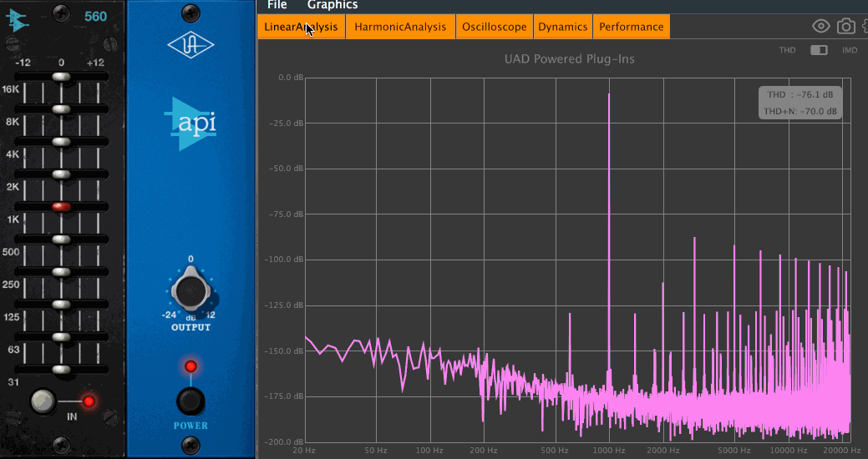Click the small api logo beside 560
868x459 pixels.
point(18,21)
